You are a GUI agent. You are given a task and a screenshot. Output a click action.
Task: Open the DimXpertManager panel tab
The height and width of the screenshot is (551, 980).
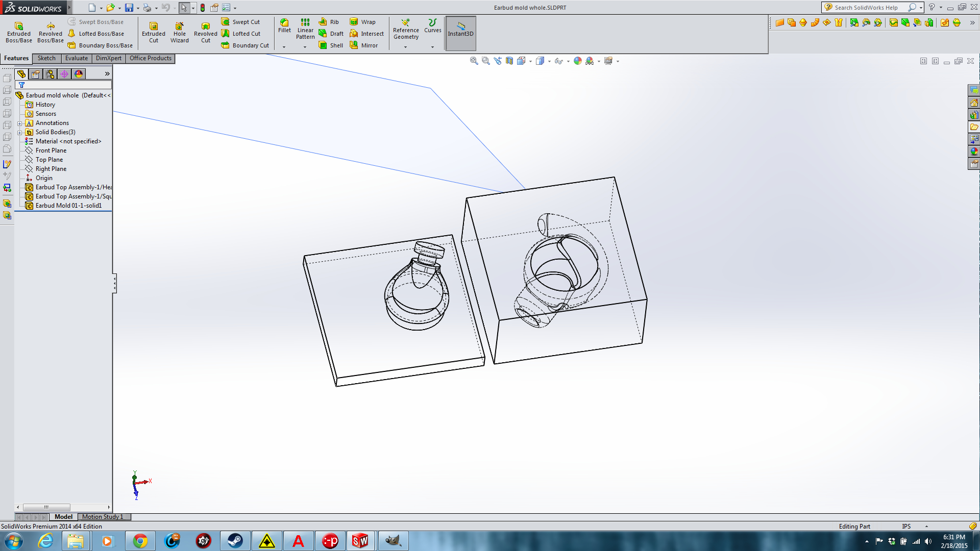click(x=64, y=74)
